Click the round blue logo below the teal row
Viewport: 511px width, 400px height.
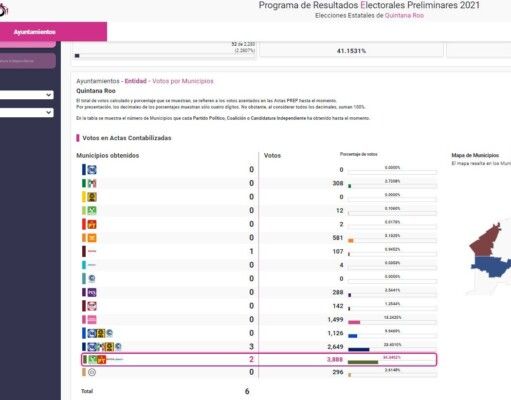click(x=92, y=279)
